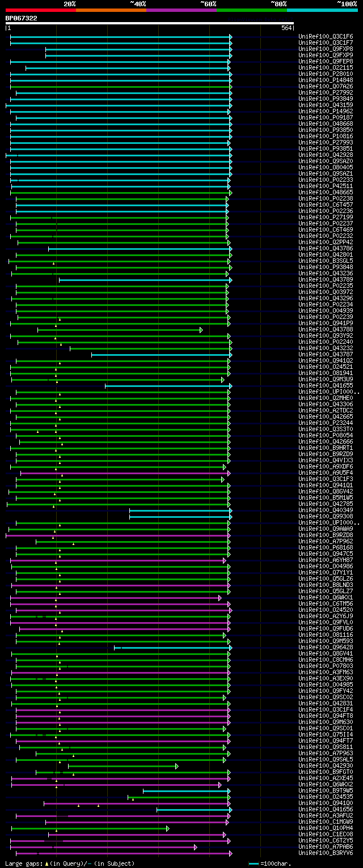363x868 pixels.
Task: Open entry UniRef100_P23244
Action: [326, 423]
